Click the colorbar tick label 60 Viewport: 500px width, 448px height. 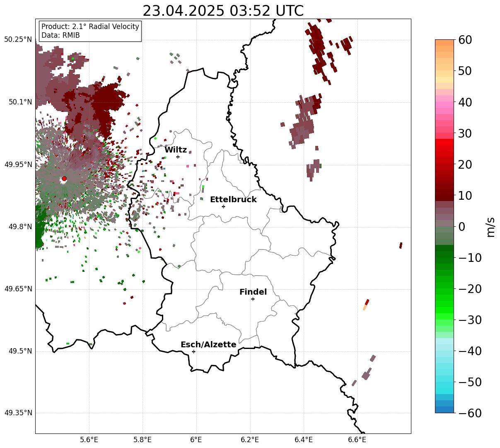click(x=466, y=40)
